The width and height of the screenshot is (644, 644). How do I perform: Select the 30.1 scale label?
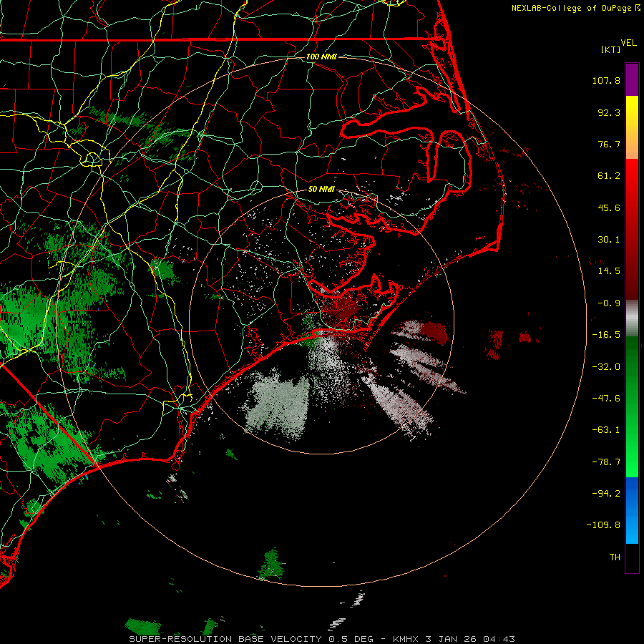pyautogui.click(x=609, y=240)
